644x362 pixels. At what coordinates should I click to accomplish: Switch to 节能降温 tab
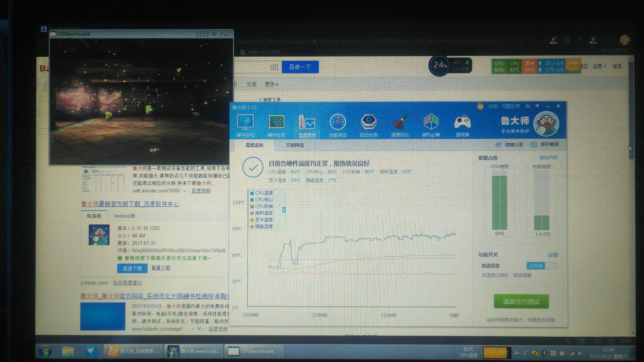tap(295, 145)
